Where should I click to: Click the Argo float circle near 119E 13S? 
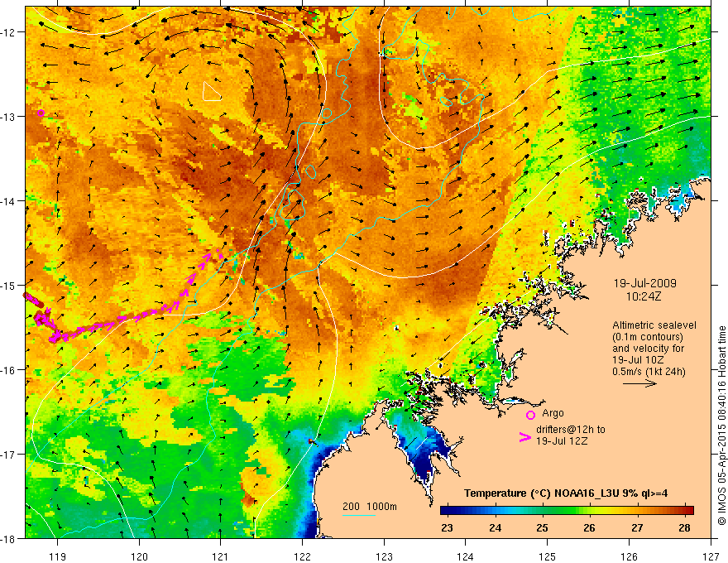coord(41,113)
